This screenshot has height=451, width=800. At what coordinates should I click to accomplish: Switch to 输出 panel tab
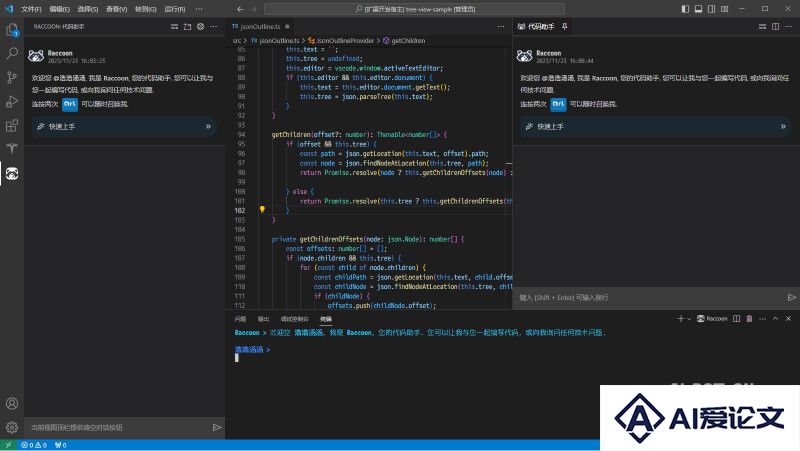(263, 319)
